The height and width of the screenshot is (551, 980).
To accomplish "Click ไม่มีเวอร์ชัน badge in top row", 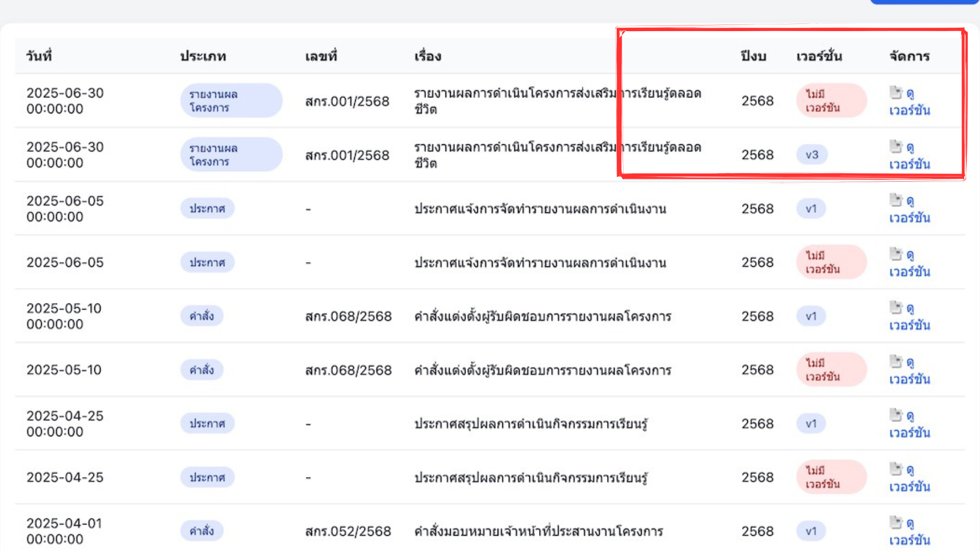I will click(x=830, y=101).
